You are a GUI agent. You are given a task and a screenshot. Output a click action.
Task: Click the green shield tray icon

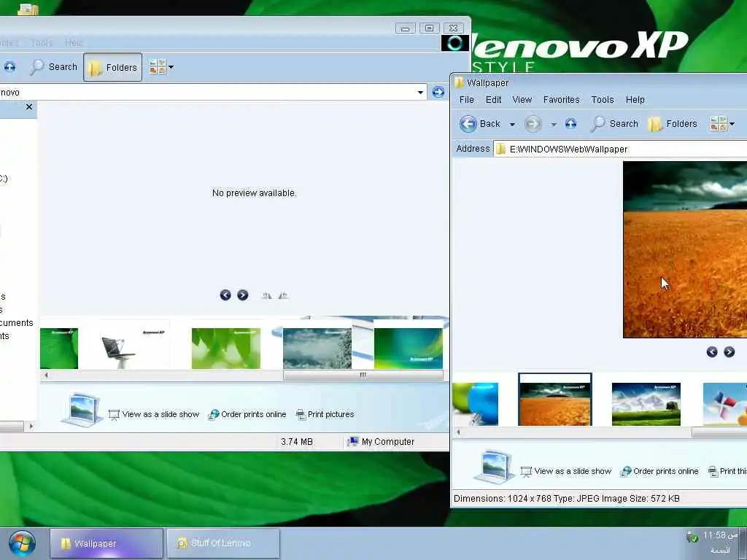point(692,537)
